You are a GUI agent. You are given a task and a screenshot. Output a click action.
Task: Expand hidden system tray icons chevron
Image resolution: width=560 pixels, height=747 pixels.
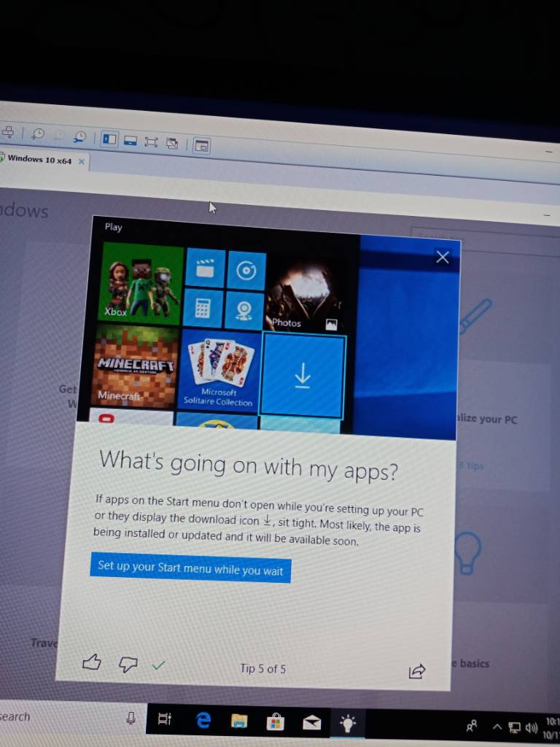[497, 727]
